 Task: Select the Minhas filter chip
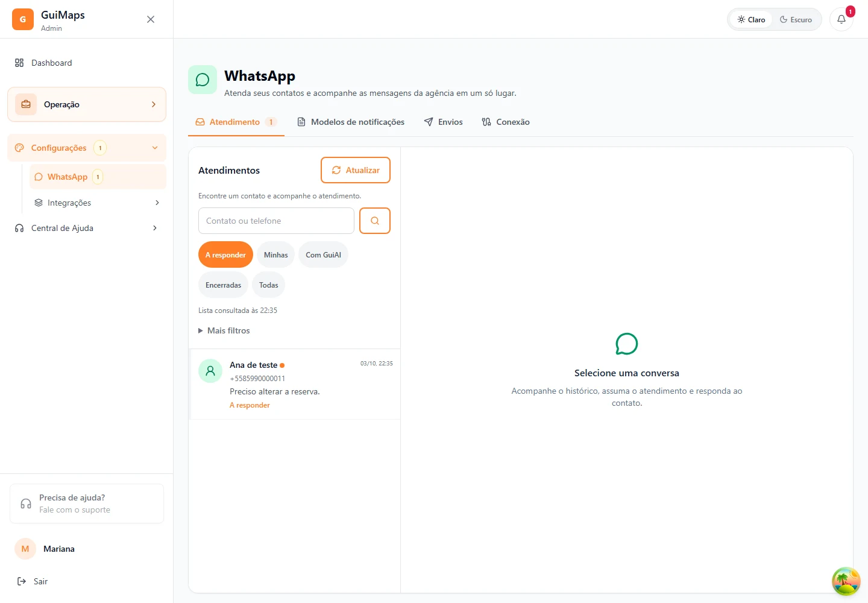[x=276, y=255]
